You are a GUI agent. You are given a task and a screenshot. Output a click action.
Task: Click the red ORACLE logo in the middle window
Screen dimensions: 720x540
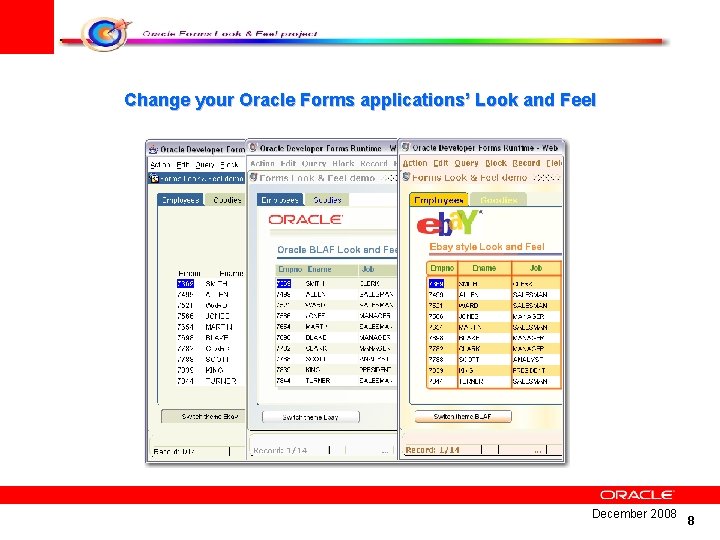(305, 219)
